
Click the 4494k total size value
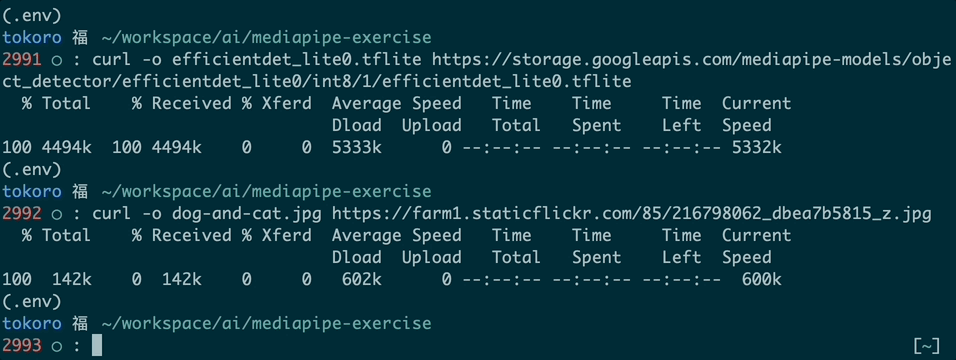[x=66, y=147]
